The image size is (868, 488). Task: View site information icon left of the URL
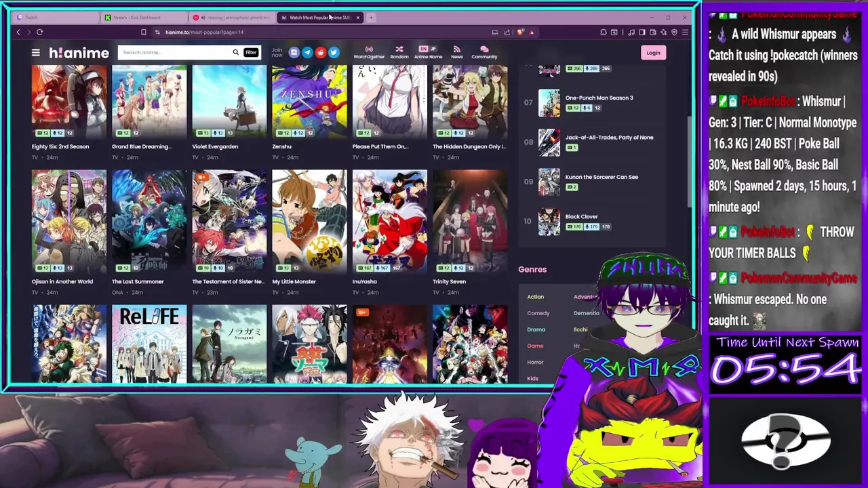point(157,32)
